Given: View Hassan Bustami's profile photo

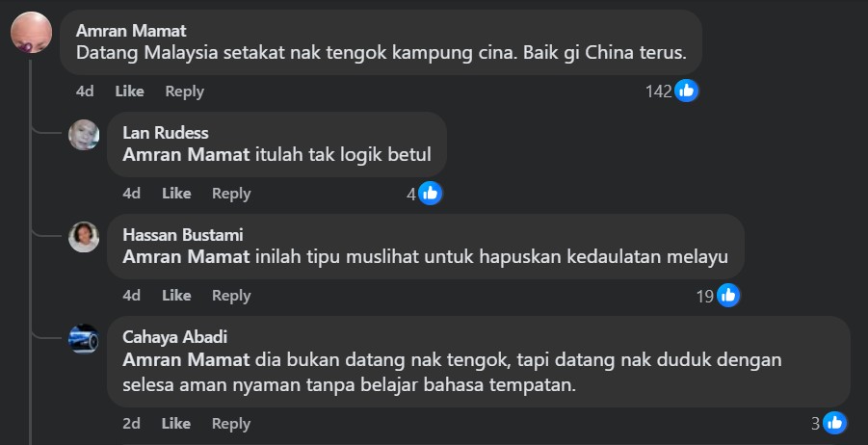Looking at the screenshot, I should pyautogui.click(x=84, y=237).
